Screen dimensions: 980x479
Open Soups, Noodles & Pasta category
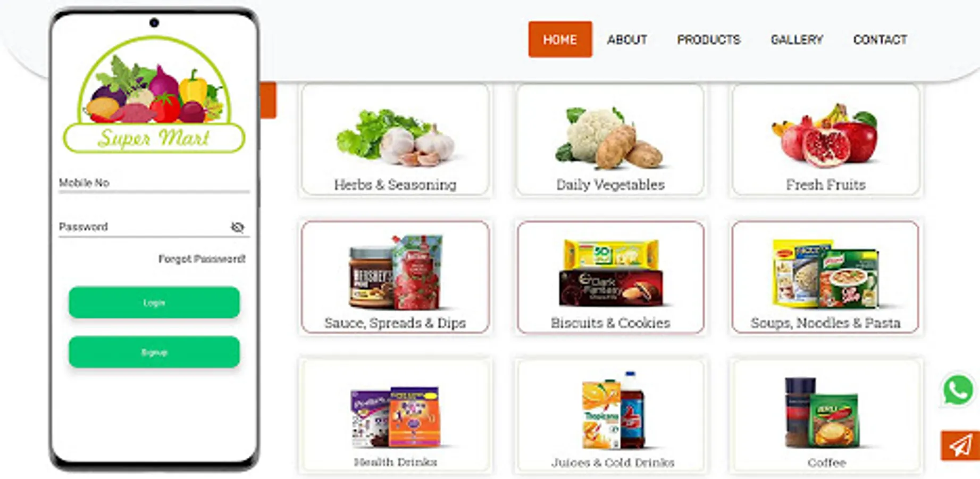[x=826, y=277]
